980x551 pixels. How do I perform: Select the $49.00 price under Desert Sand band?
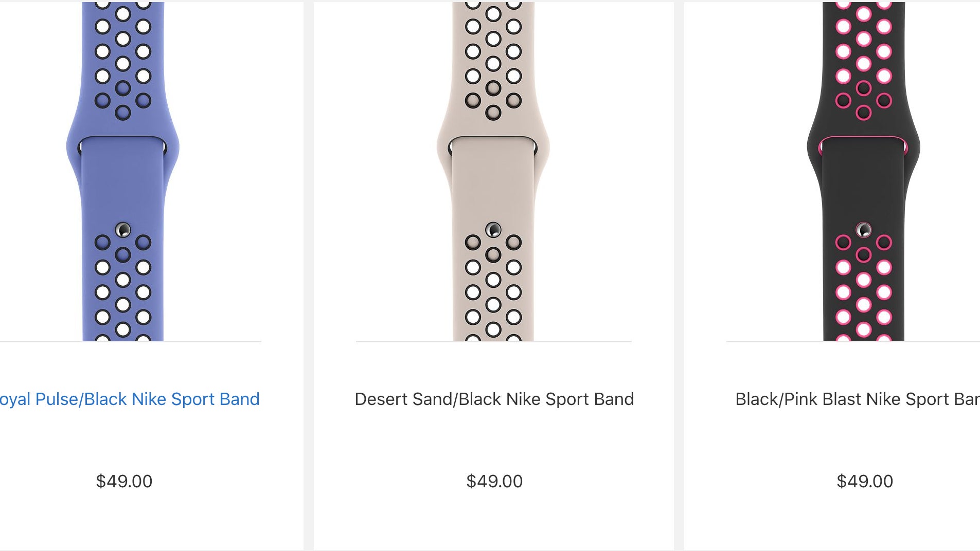coord(494,481)
